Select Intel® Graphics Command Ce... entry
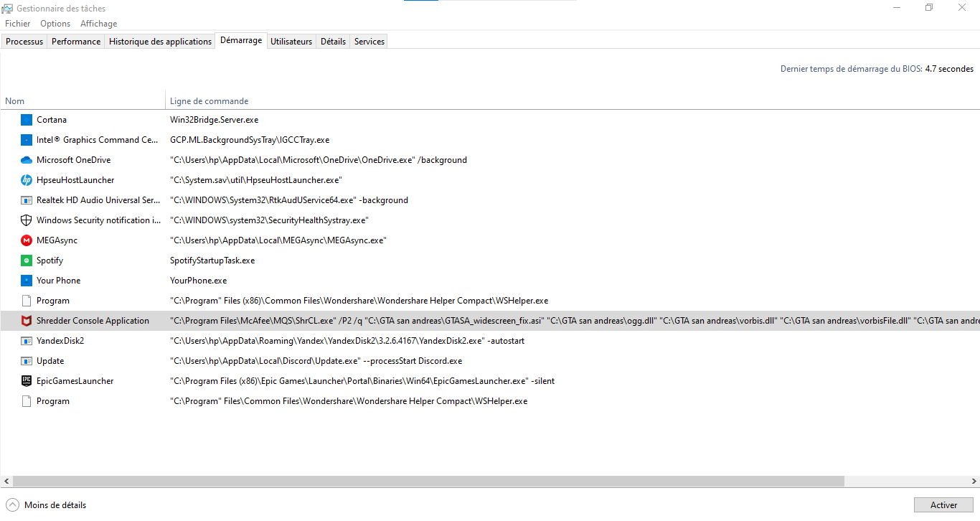 98,140
